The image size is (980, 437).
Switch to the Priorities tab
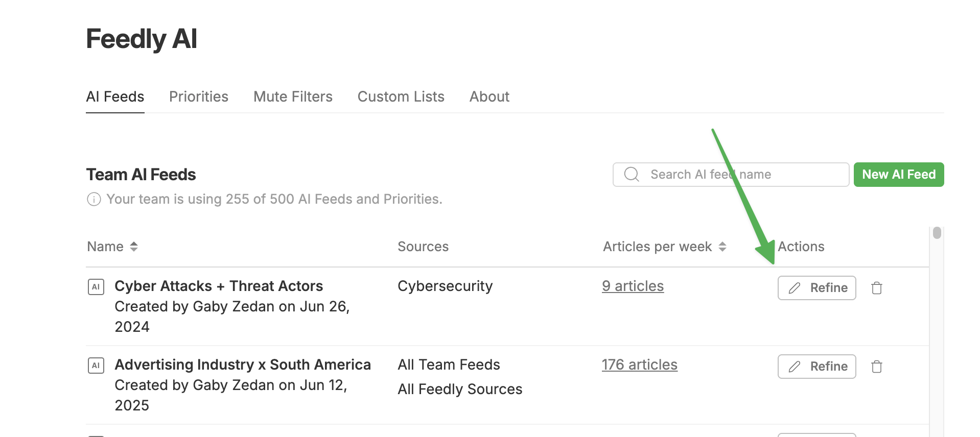click(x=199, y=96)
